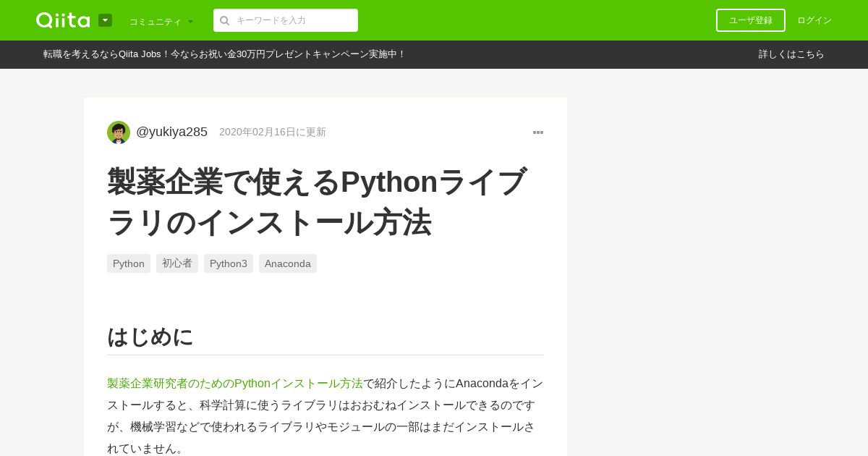Click the search magnifier icon

click(x=225, y=20)
